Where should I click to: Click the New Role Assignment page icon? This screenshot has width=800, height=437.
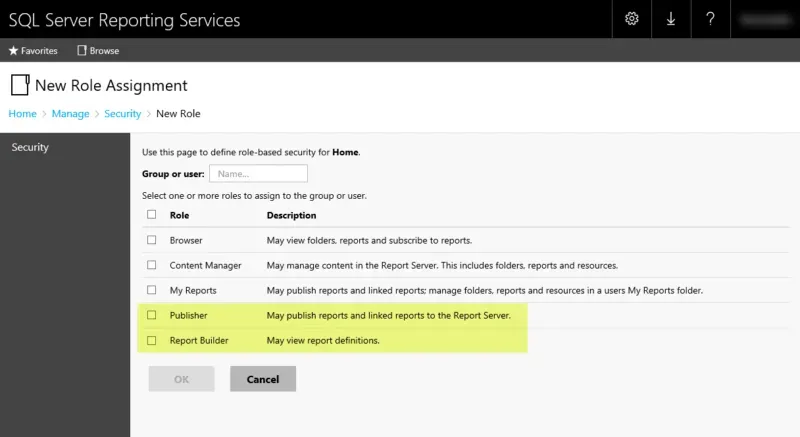pos(19,86)
